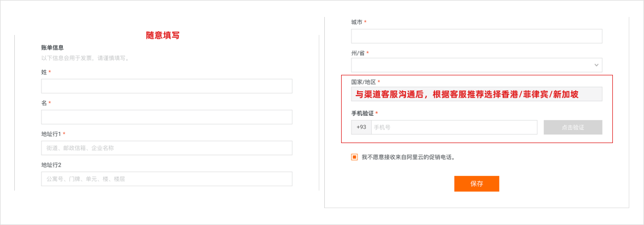Screen dimensions: 644x225
Task: Click the invoice hint text under 账单信息
Action: click(85, 58)
